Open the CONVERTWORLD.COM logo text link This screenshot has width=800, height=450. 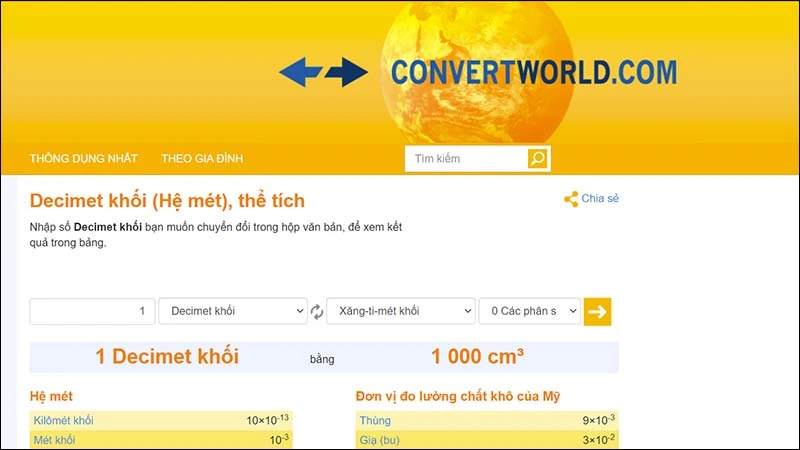coord(533,72)
